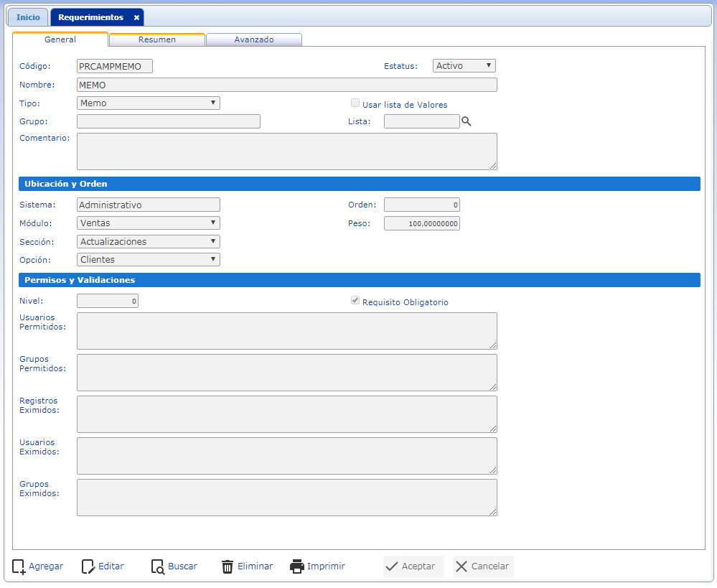Expand the Sección dropdown showing Actualizaciones
The image size is (717, 588).
[x=148, y=242]
